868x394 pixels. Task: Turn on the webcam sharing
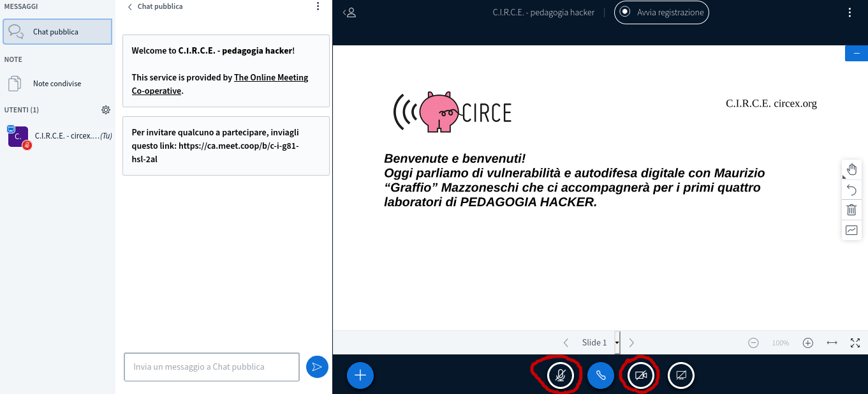tap(641, 375)
